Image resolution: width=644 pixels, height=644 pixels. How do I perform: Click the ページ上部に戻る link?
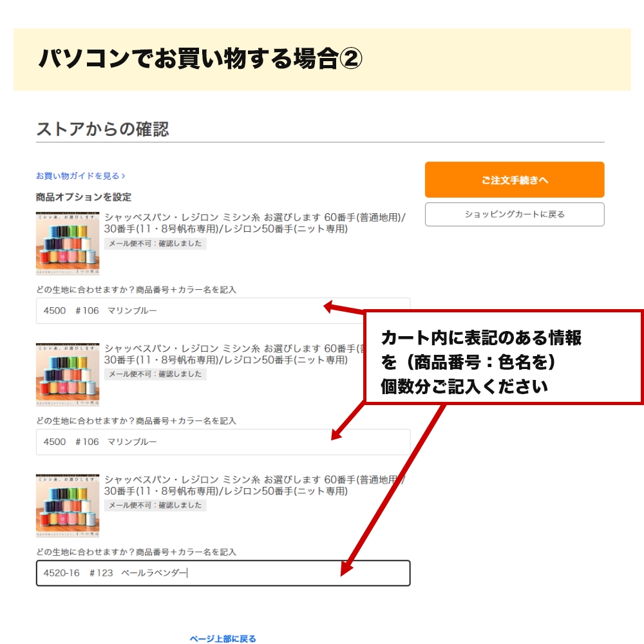coord(223,638)
